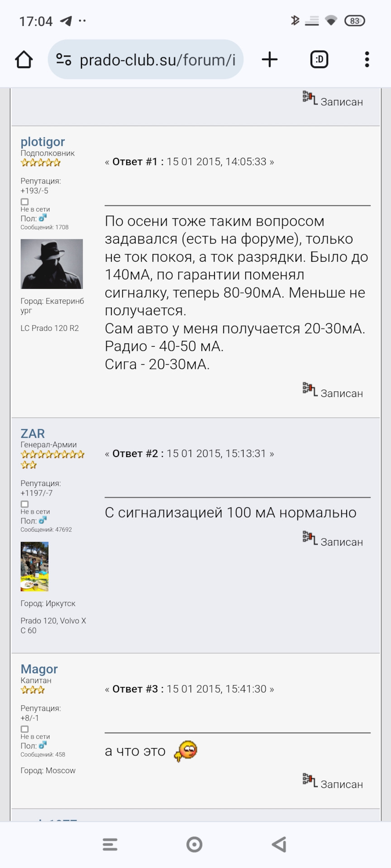The height and width of the screenshot is (868, 391).
Task: Open a new tab with plus icon
Action: [x=270, y=60]
